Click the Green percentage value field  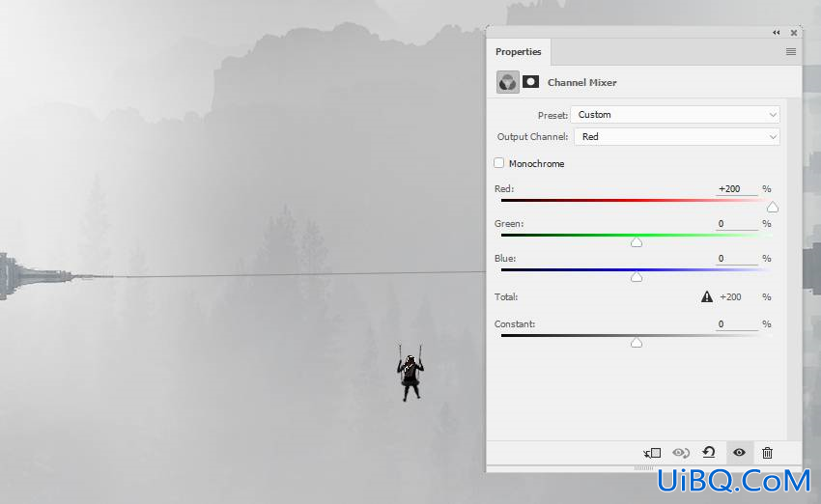pyautogui.click(x=736, y=224)
